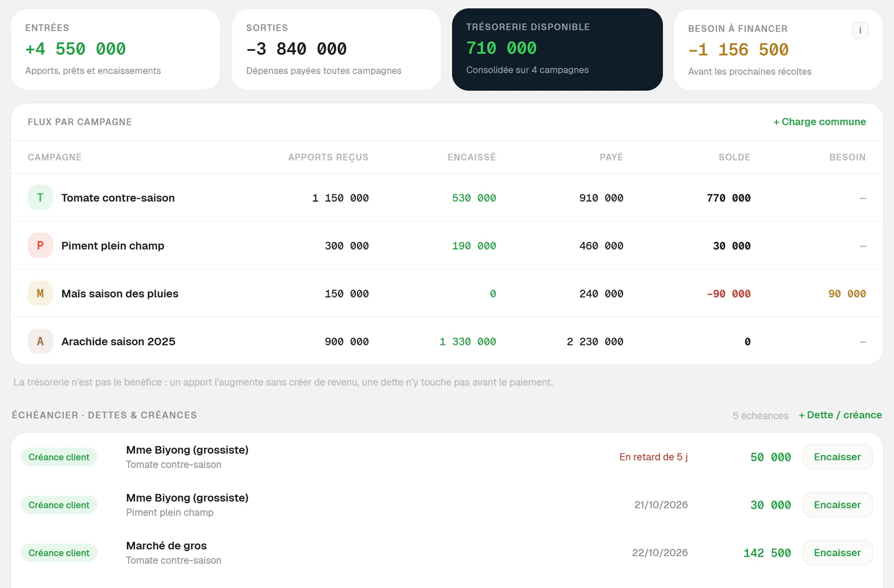The width and height of the screenshot is (894, 588).
Task: Click the negative solde -90 000 for Maïs
Action: [x=729, y=294]
